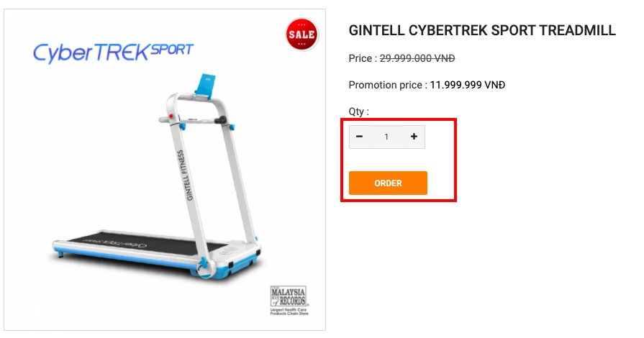Click the red SALE badge
Viewport: 644px width, 338px height.
[302, 35]
